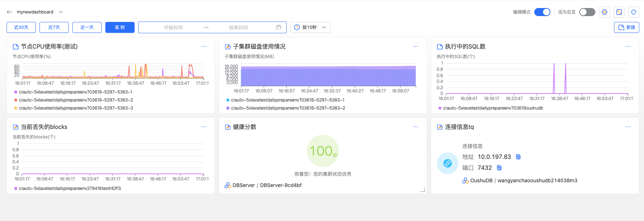The image size is (644, 221).
Task: Open more options on 节点CPU使用率 panel
Action: point(204,46)
